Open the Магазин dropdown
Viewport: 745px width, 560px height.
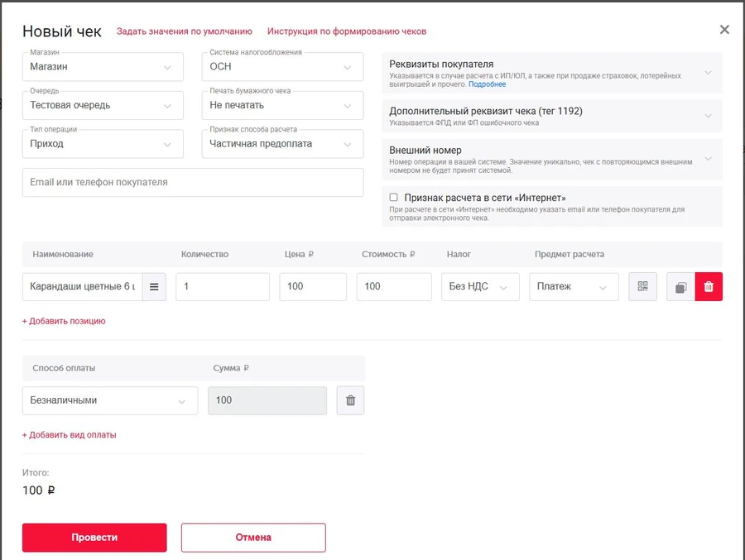(x=103, y=67)
